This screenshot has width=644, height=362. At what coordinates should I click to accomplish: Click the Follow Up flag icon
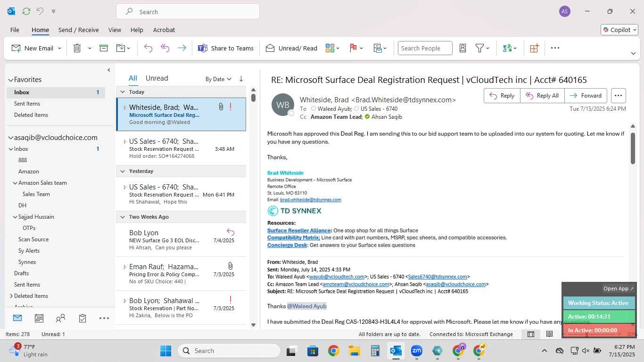point(353,48)
